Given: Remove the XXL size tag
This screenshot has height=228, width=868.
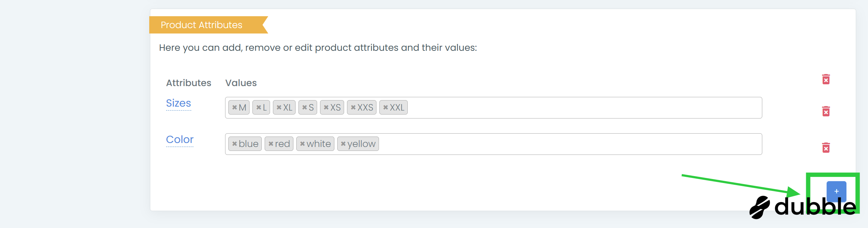Looking at the screenshot, I should (385, 107).
